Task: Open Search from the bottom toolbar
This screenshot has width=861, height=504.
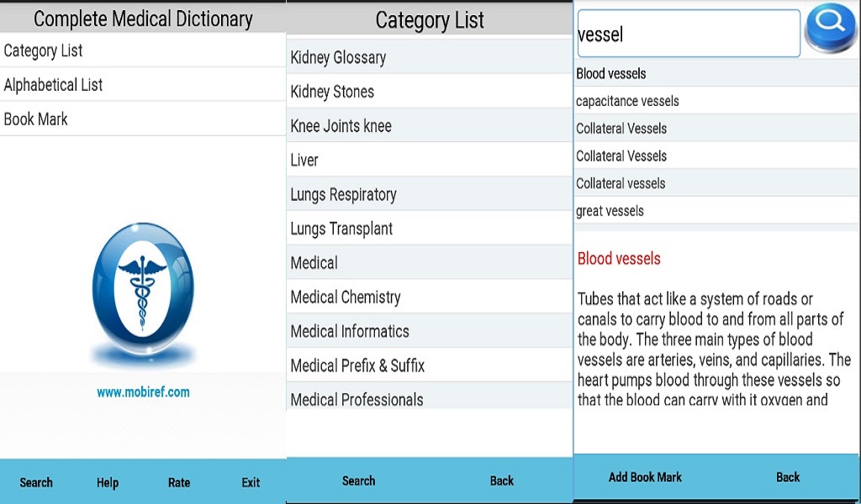Action: point(37,482)
